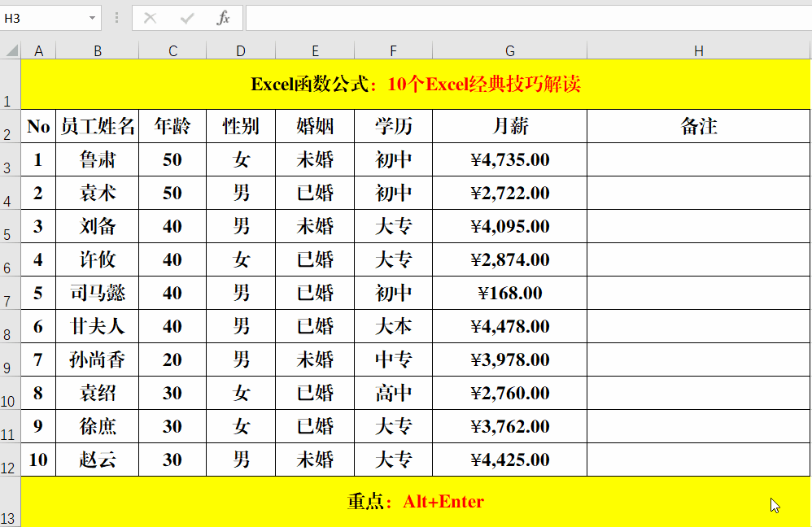Image resolution: width=812 pixels, height=527 pixels.
Task: Select column A header
Action: point(38,50)
